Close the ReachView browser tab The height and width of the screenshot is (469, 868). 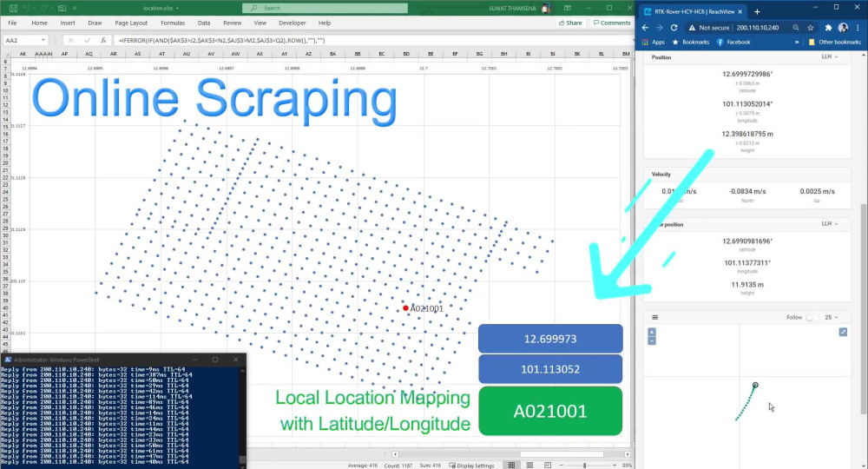pyautogui.click(x=740, y=11)
